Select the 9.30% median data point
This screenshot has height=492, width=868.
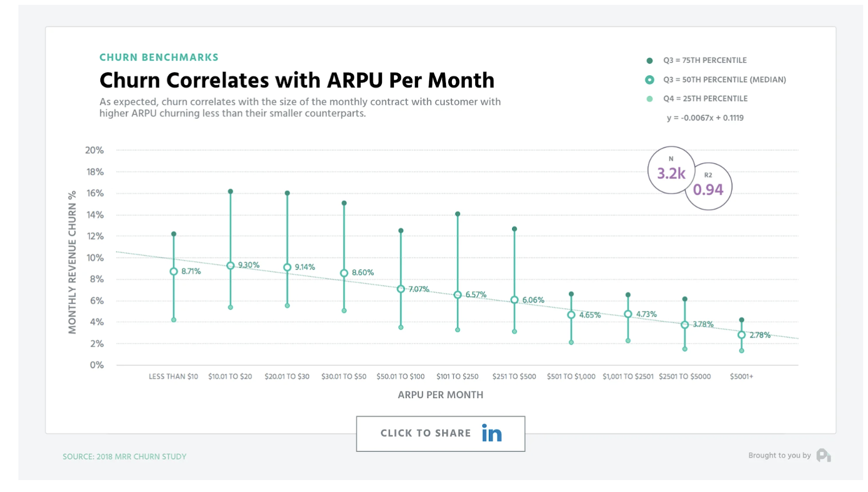(x=231, y=266)
